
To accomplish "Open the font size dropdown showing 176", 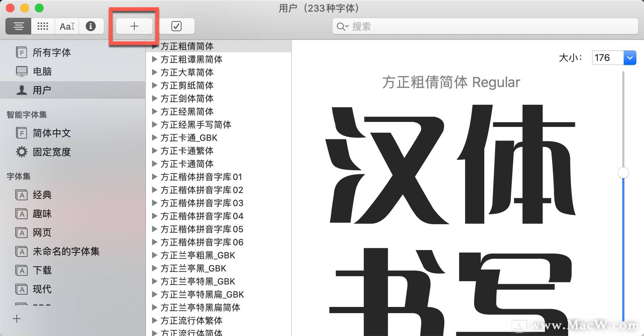I will tap(630, 57).
